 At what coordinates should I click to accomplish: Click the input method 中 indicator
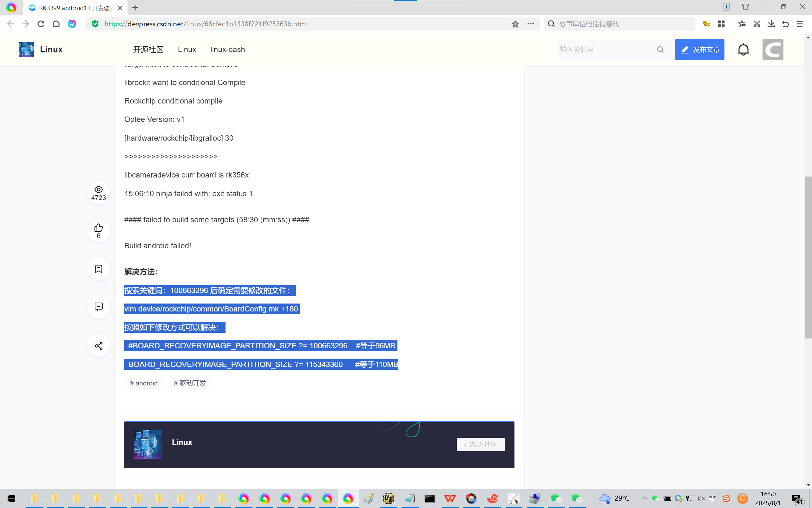pos(712,498)
